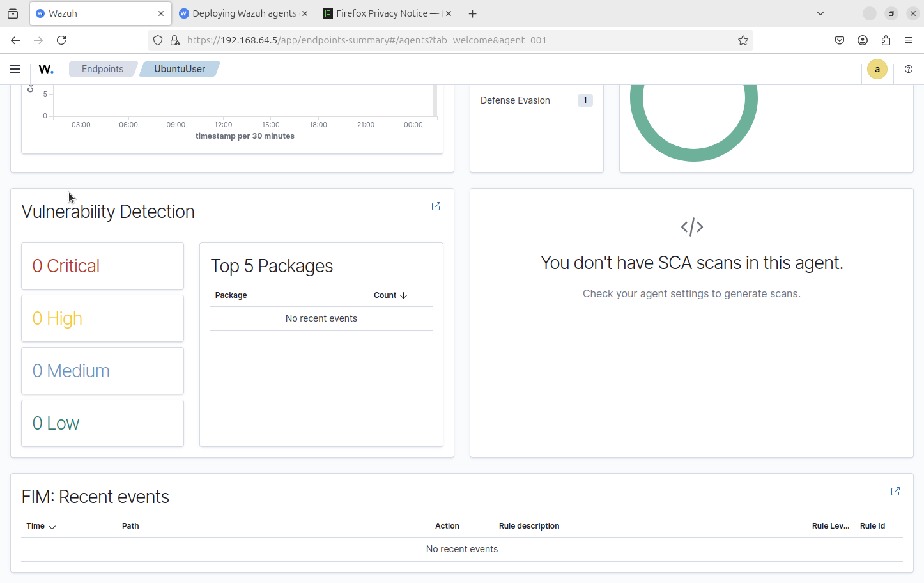Click the 0 Critical vulnerabilities card

tap(103, 266)
